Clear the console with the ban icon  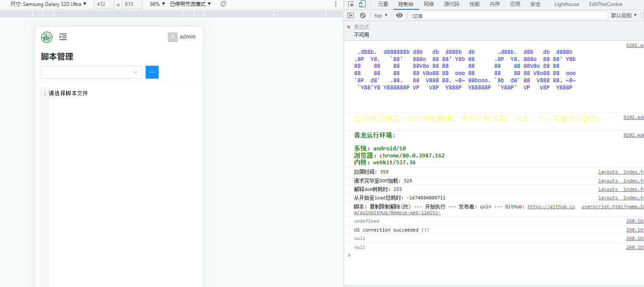click(363, 15)
